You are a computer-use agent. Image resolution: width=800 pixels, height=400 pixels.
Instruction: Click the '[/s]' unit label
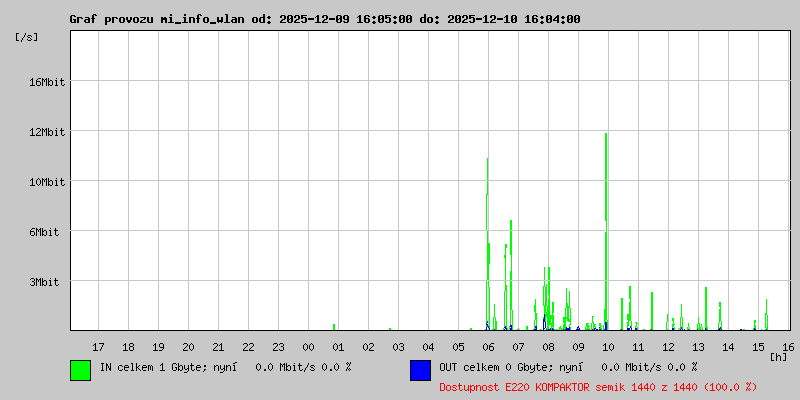pos(27,37)
